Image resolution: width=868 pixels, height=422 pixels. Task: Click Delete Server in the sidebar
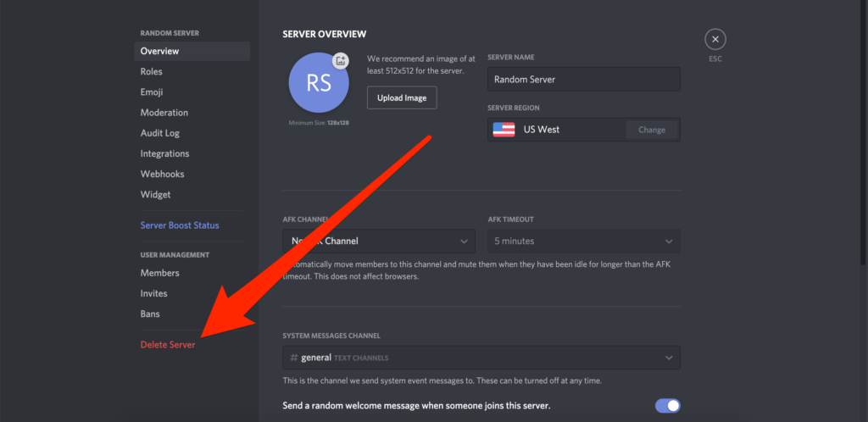coord(168,345)
